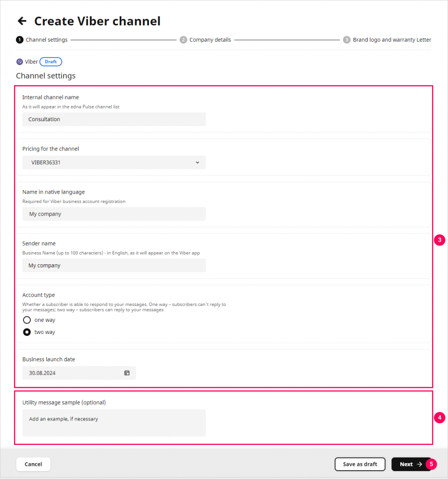Click the Draft status badge
This screenshot has width=448, height=479.
coord(51,62)
